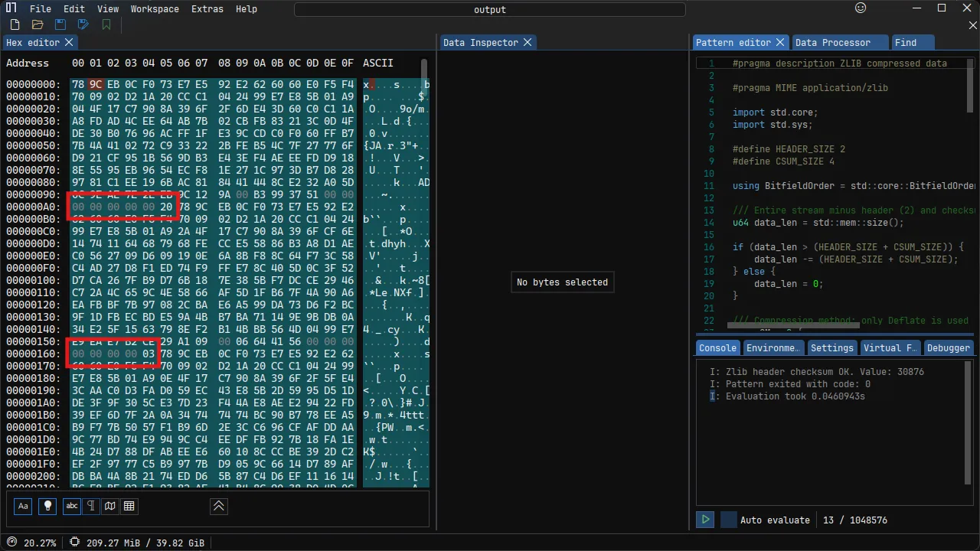Click the new file icon in toolbar
Image resolution: width=980 pixels, height=551 pixels.
(x=15, y=25)
